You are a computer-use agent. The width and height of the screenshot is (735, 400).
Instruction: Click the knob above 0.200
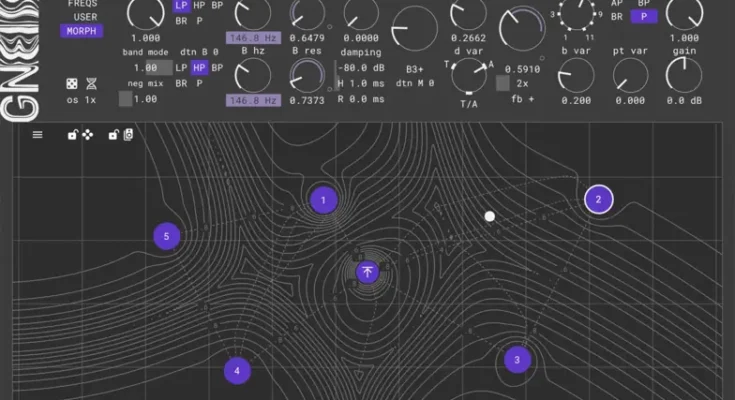click(x=576, y=76)
